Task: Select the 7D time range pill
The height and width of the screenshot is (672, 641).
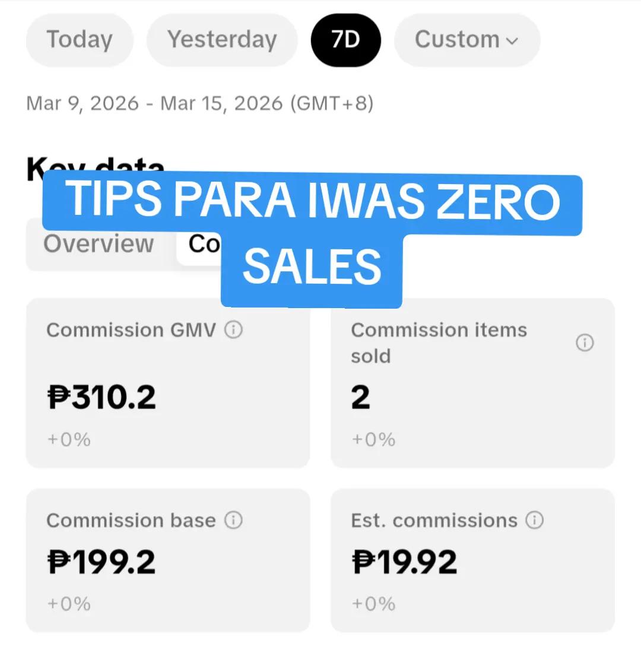Action: [x=346, y=40]
